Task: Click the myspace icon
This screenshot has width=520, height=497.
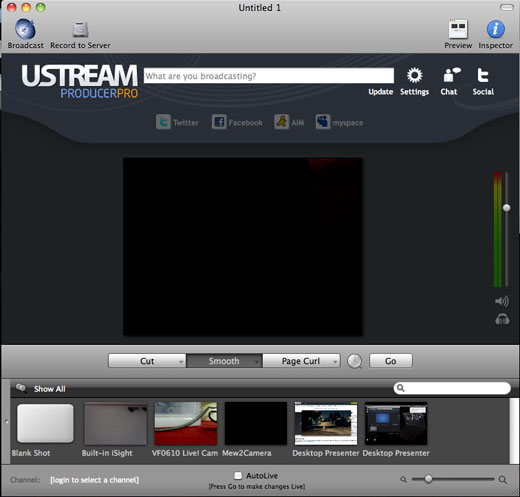Action: [x=323, y=122]
